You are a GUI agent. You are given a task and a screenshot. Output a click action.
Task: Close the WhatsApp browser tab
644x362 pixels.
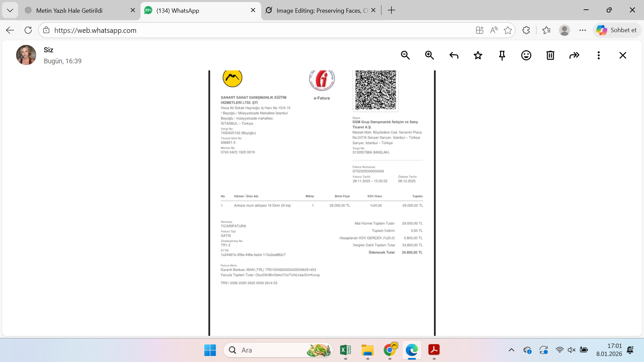pyautogui.click(x=253, y=10)
